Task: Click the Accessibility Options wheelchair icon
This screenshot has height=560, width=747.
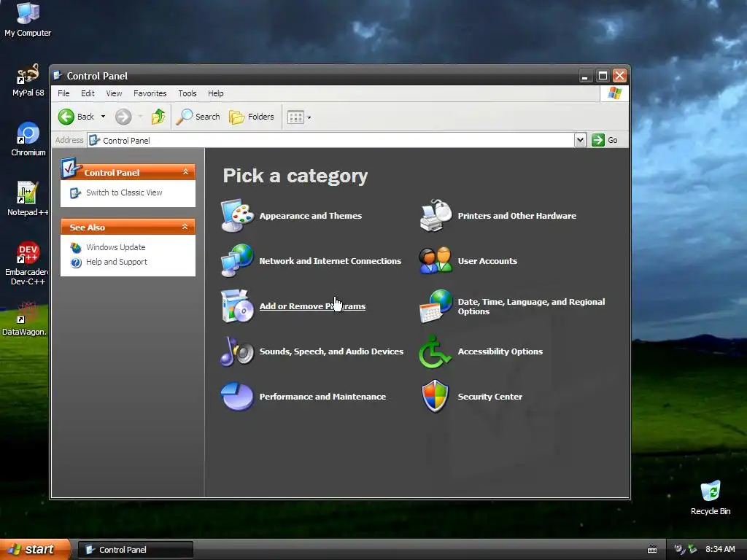Action: 435,351
